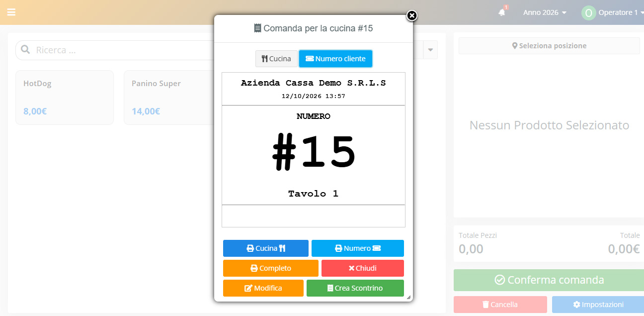
Task: Print the Cucina ticket
Action: click(266, 248)
